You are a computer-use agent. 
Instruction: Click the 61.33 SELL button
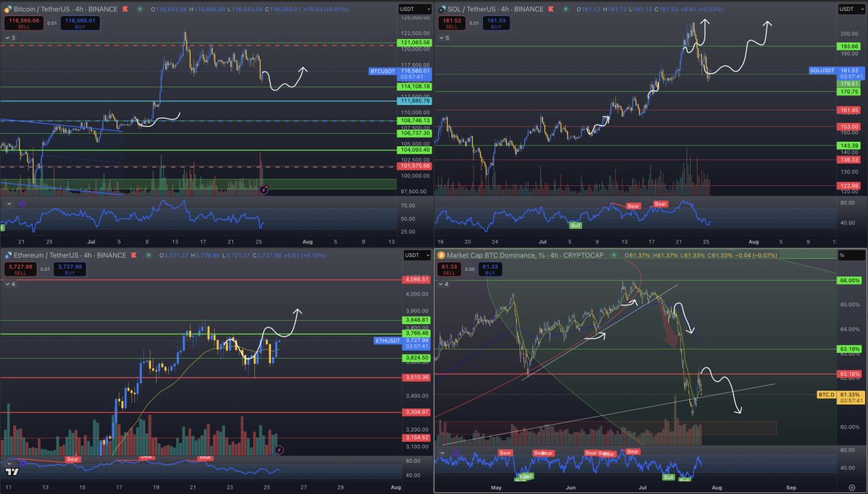(x=449, y=269)
